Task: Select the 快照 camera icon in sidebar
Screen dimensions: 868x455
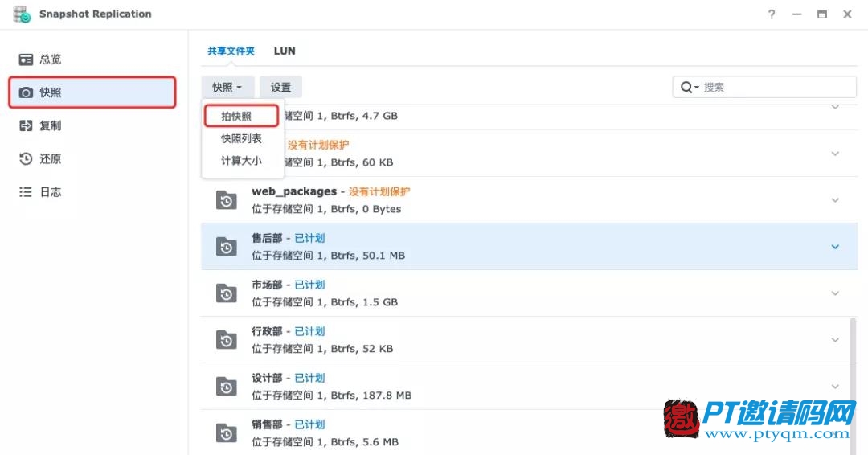Action: click(x=26, y=92)
